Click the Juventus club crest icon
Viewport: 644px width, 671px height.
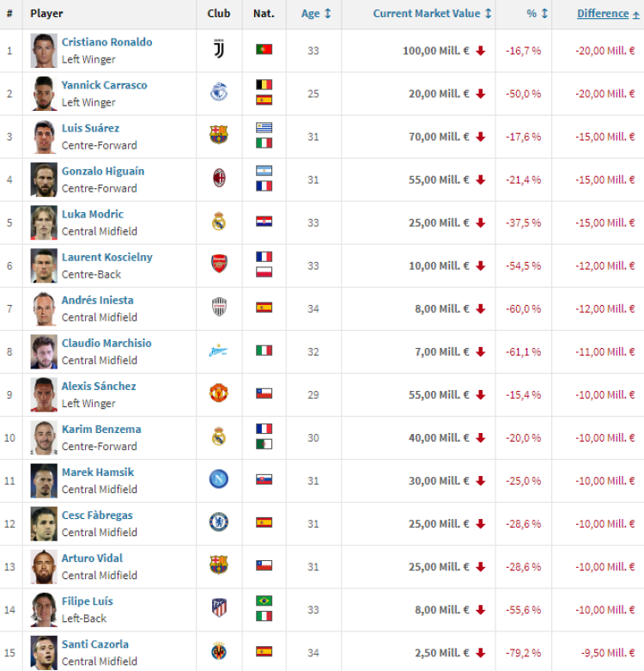pos(219,49)
